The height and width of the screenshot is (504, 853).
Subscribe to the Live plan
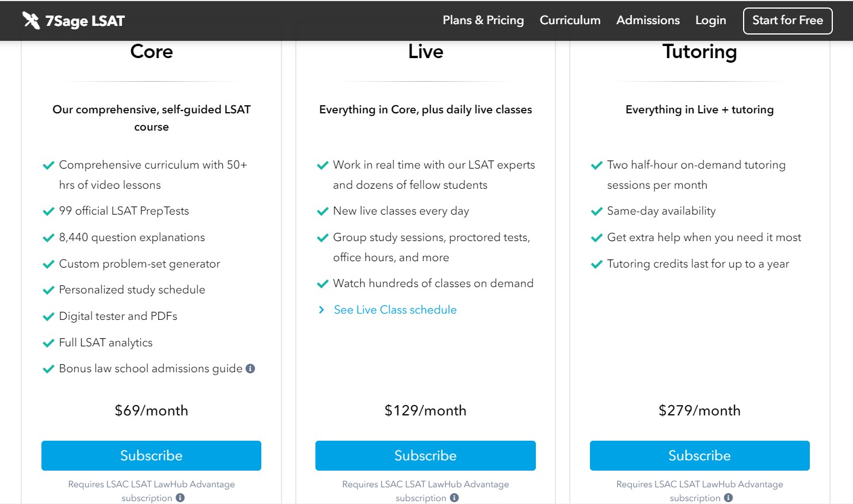(425, 455)
